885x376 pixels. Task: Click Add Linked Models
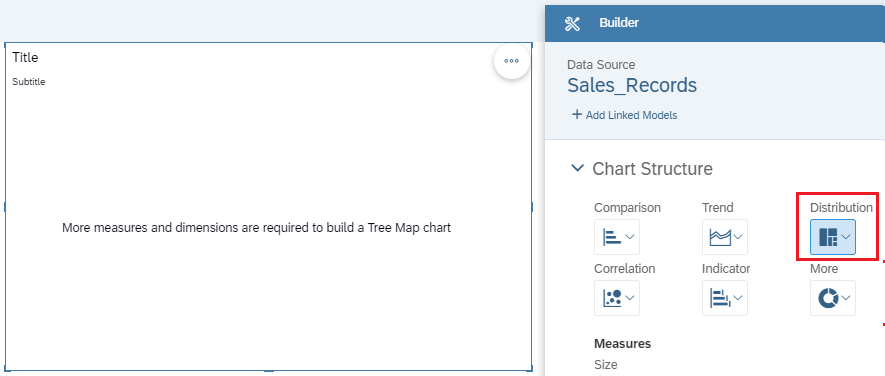coord(625,115)
